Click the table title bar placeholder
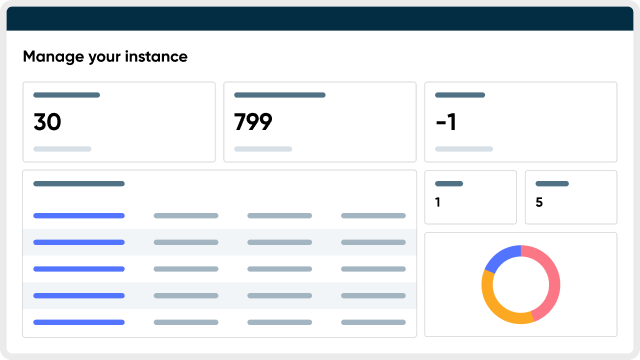 coord(79,184)
